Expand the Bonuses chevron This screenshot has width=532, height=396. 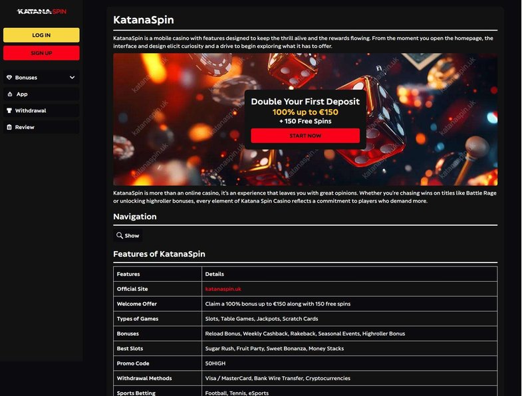[72, 77]
